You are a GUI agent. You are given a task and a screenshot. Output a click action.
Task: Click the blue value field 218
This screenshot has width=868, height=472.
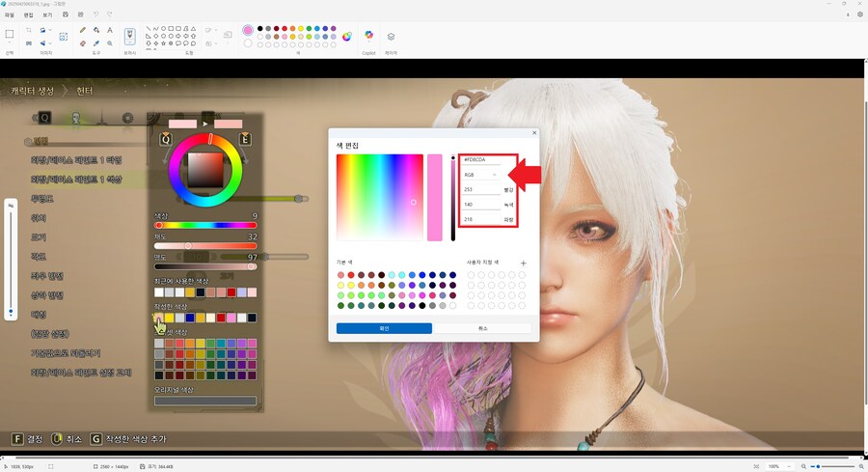tap(480, 219)
